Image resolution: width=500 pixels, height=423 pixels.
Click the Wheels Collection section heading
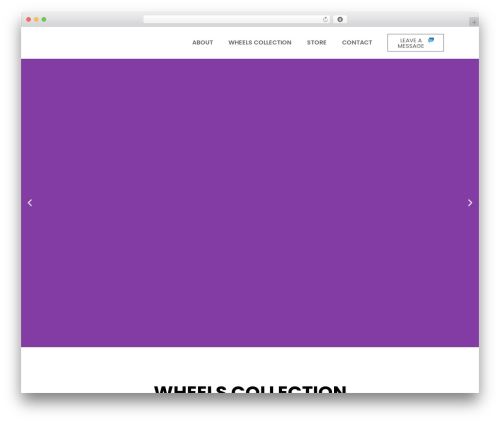click(250, 389)
